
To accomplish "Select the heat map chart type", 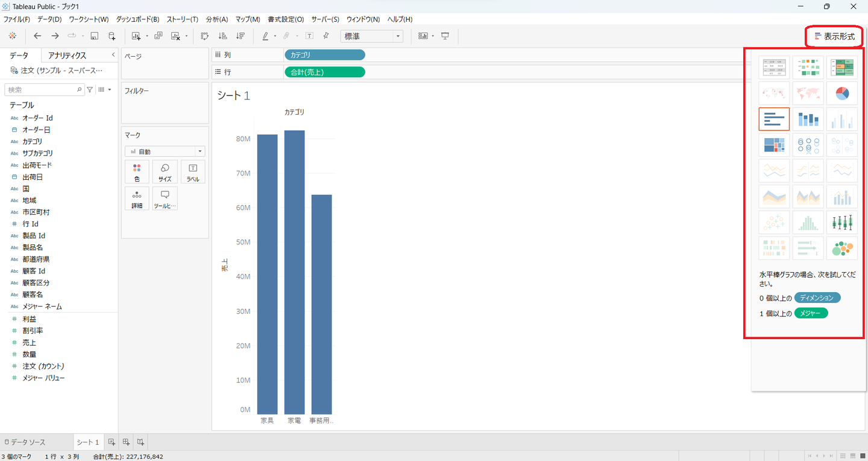I will tap(808, 68).
